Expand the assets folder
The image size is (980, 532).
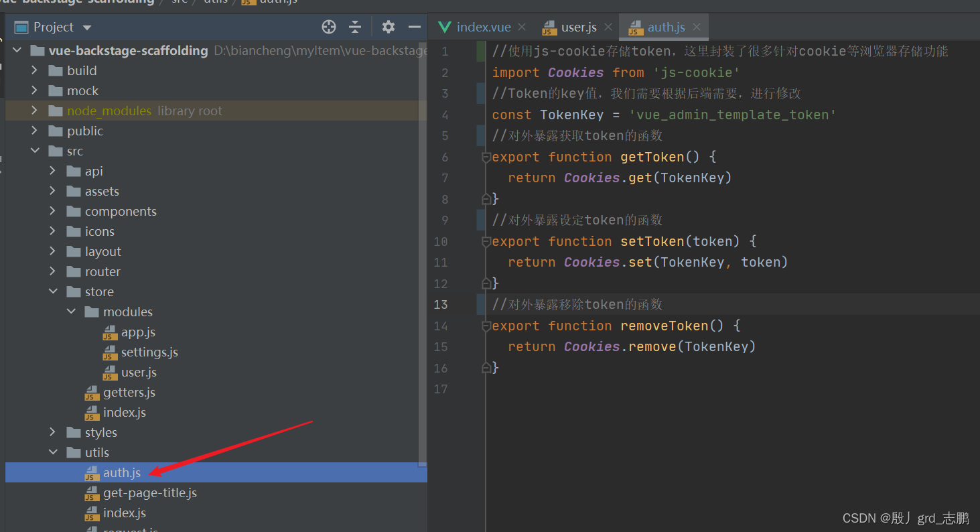pyautogui.click(x=53, y=191)
